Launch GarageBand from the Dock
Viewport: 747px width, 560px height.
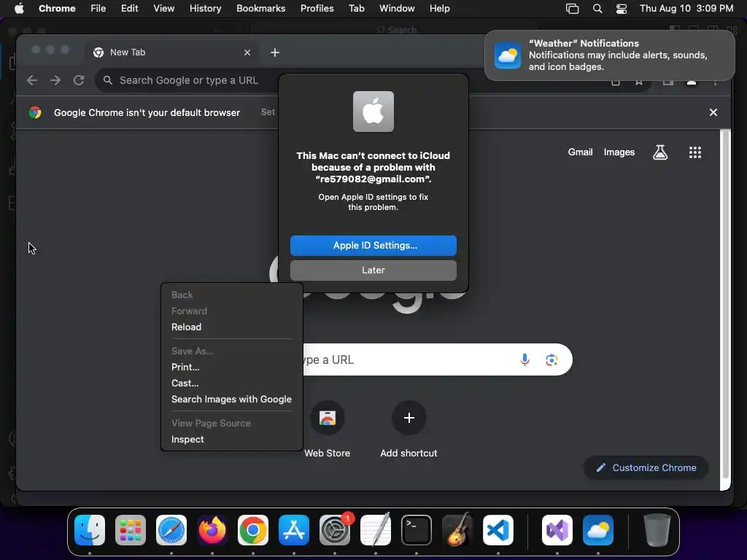[x=457, y=530]
